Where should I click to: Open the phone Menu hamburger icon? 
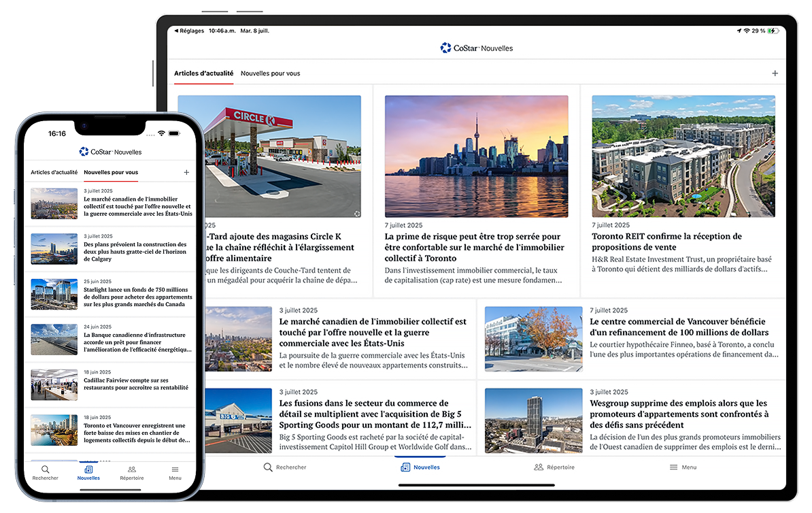[175, 469]
